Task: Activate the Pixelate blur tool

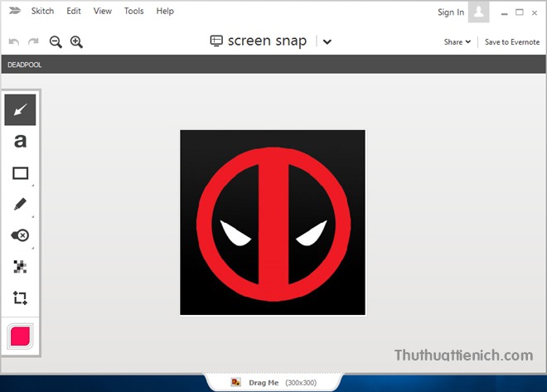Action: point(20,266)
